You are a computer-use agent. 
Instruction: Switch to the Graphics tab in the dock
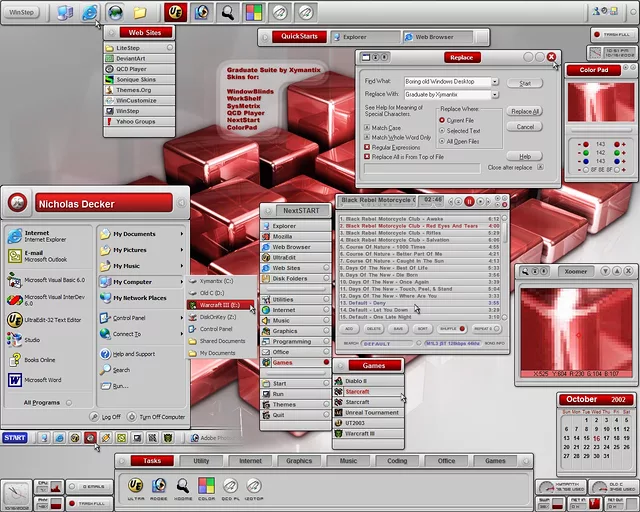tap(299, 461)
